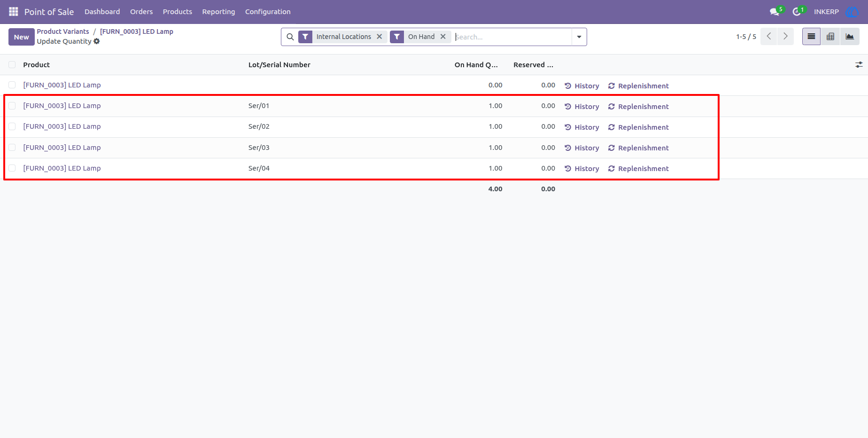
Task: Select the Ser/03 row checkbox
Action: point(12,148)
